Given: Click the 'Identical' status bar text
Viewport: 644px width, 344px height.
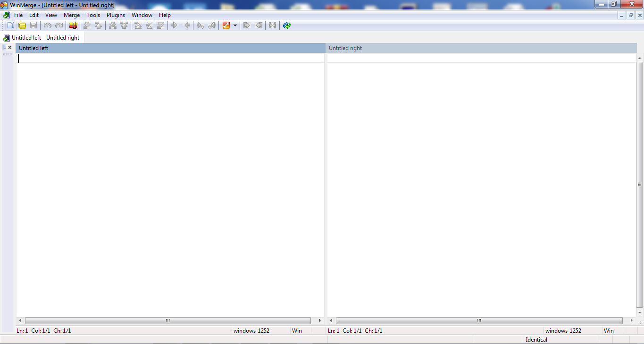Looking at the screenshot, I should tap(536, 340).
